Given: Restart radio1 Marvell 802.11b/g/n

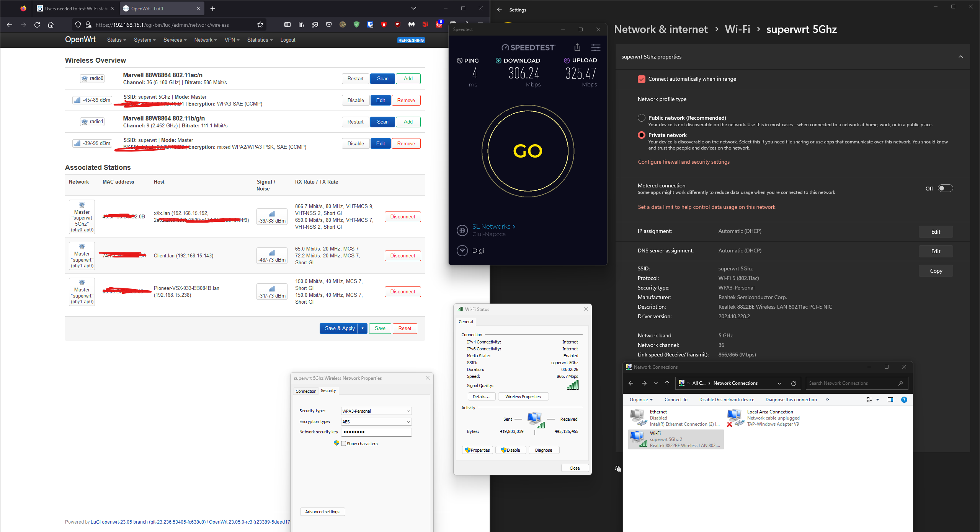Looking at the screenshot, I should coord(355,122).
